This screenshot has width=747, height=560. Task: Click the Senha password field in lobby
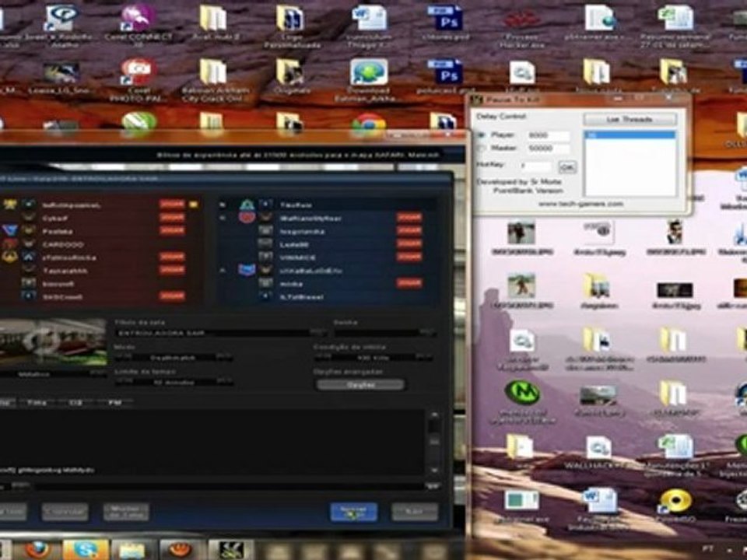(x=384, y=333)
